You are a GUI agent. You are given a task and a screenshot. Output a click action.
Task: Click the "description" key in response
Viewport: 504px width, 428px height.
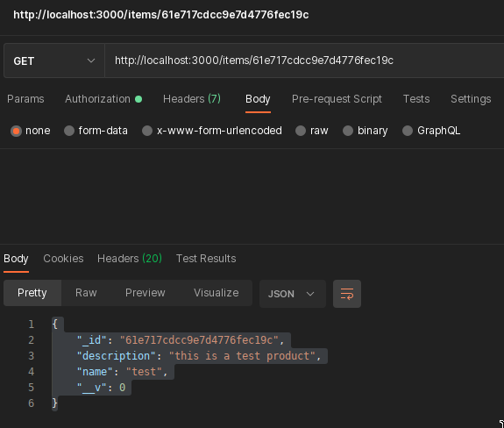116,356
